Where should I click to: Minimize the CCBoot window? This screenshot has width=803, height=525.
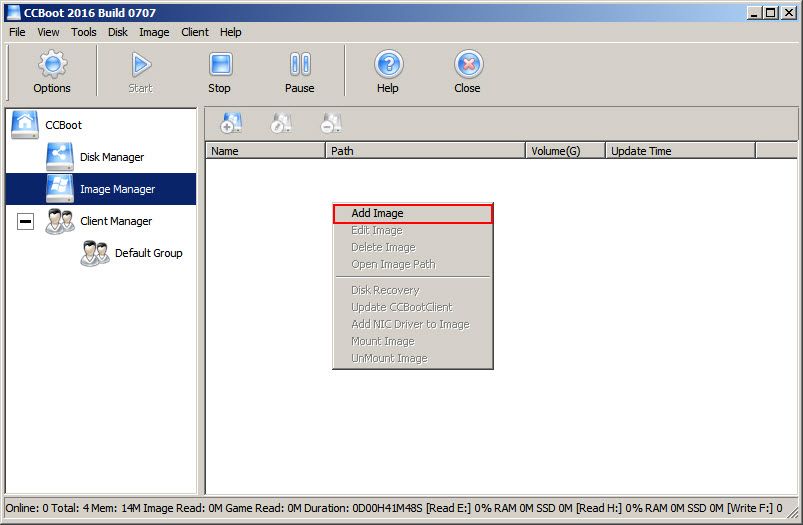(x=753, y=13)
